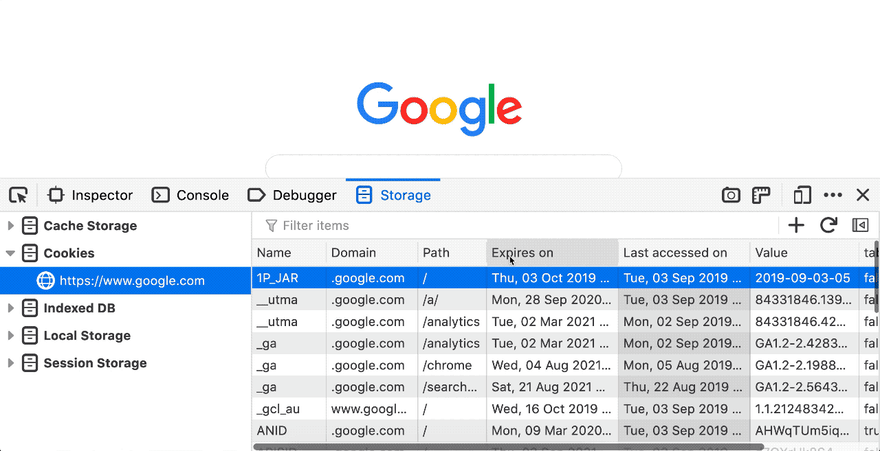Expand the Cache Storage tree node

(10, 226)
